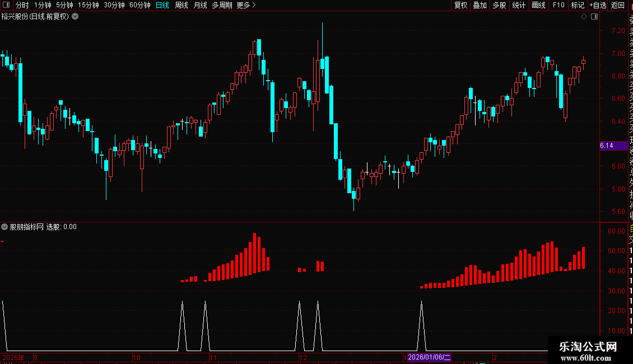Select the 15分钟 period
The image size is (633, 364).
89,5
